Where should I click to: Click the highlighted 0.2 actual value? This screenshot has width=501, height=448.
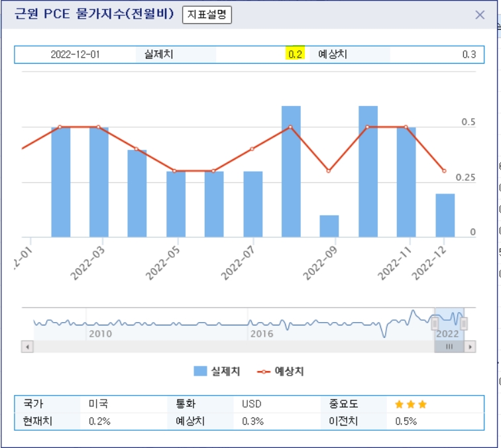click(295, 54)
